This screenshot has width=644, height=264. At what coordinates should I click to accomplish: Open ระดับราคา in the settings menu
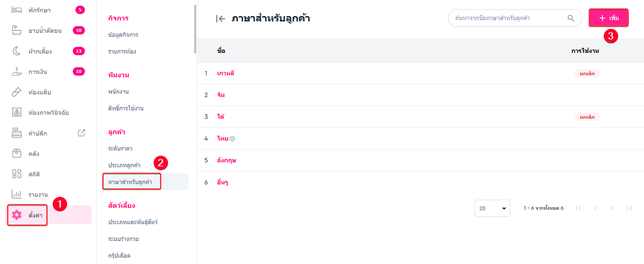pyautogui.click(x=120, y=149)
